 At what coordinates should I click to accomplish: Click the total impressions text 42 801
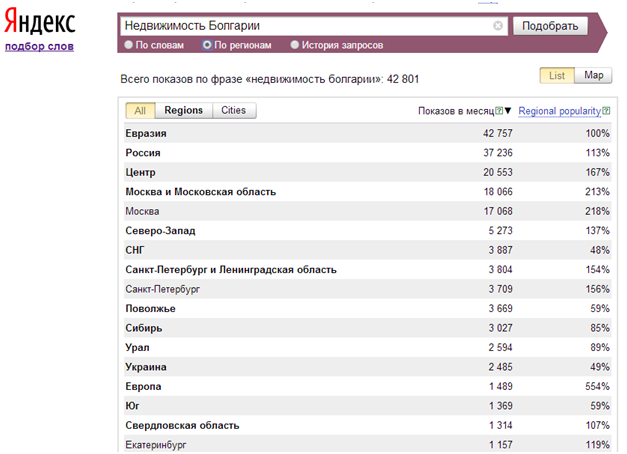403,79
